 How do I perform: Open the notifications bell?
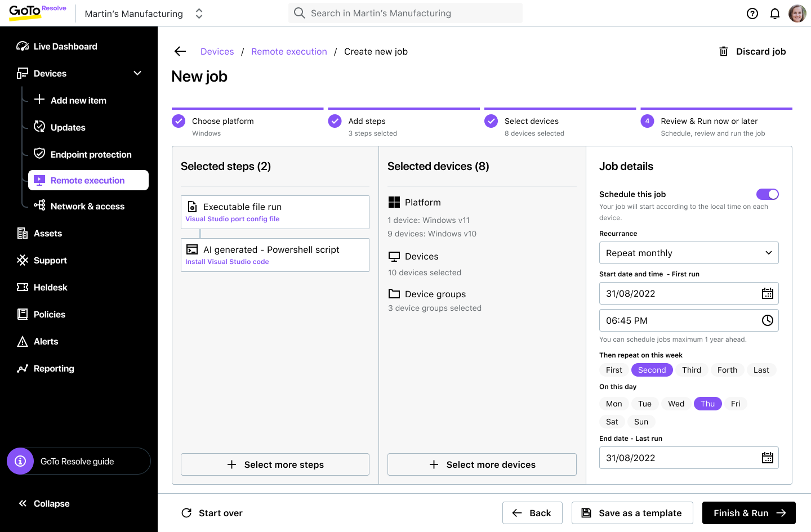coord(775,13)
